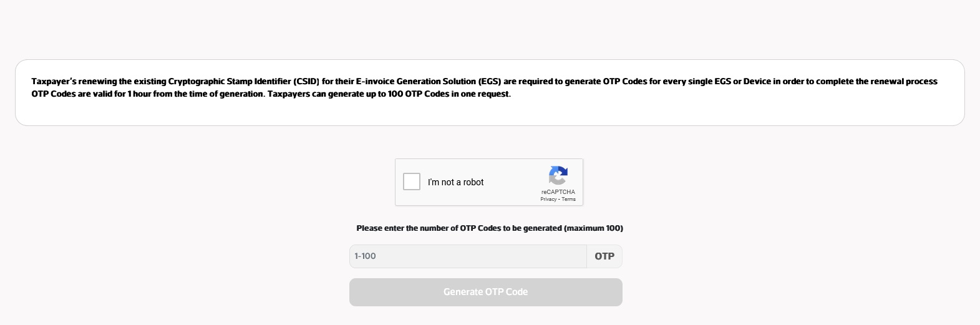Check the I'm not a robot checkbox

(412, 182)
